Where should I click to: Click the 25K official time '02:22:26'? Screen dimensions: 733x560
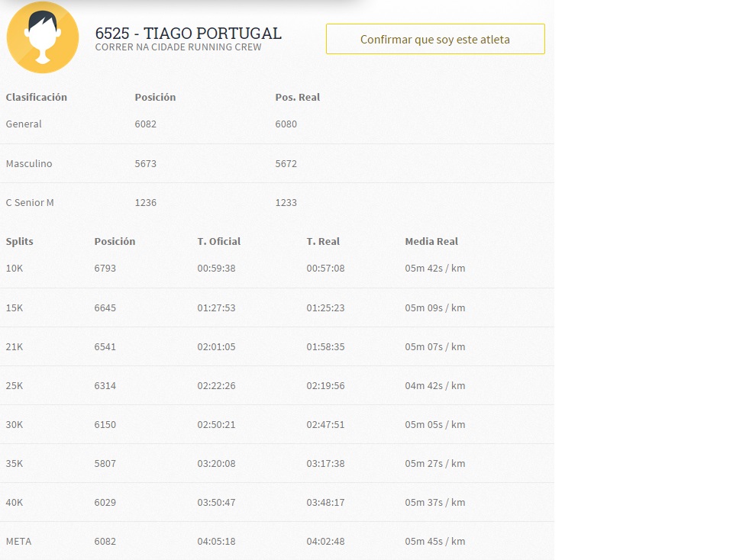[216, 385]
